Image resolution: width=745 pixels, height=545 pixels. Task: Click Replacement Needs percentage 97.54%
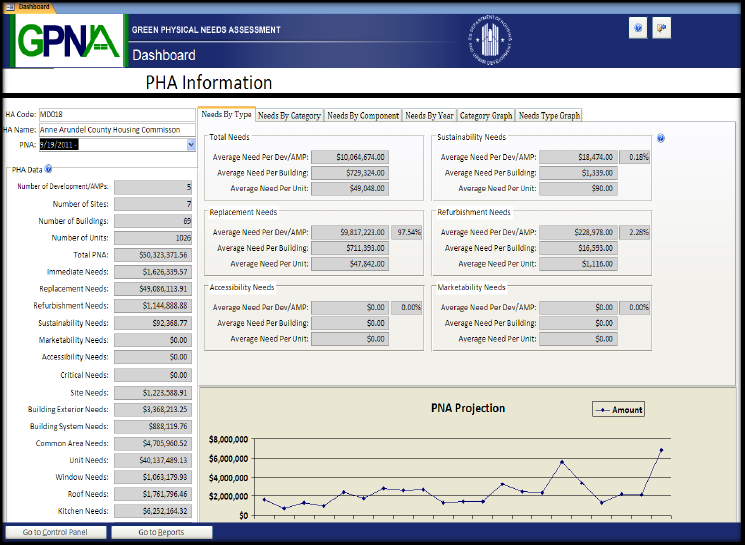point(406,232)
